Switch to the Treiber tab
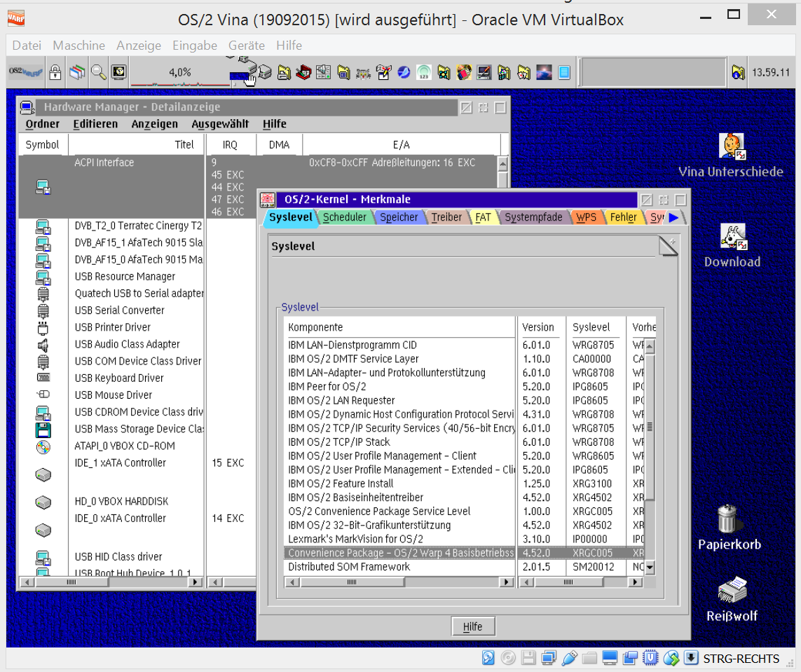Image resolution: width=801 pixels, height=672 pixels. (446, 217)
